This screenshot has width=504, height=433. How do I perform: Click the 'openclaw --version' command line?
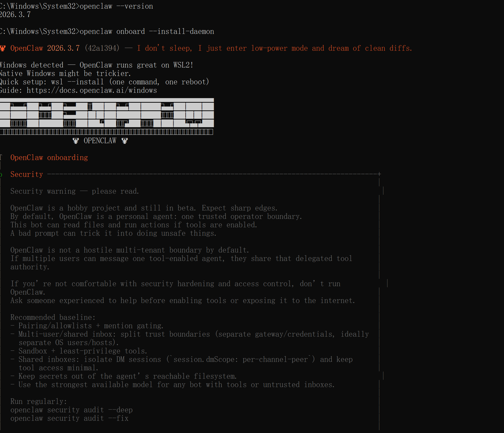tap(116, 6)
